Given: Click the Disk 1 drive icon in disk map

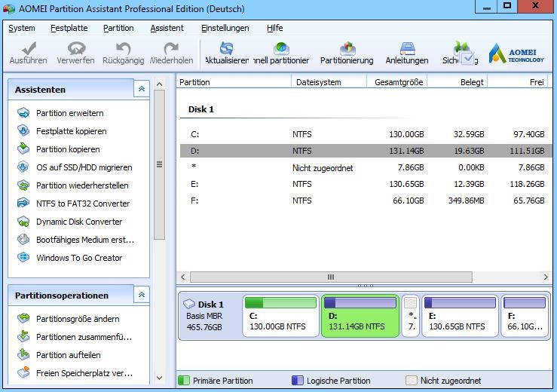Looking at the screenshot, I should tap(189, 304).
